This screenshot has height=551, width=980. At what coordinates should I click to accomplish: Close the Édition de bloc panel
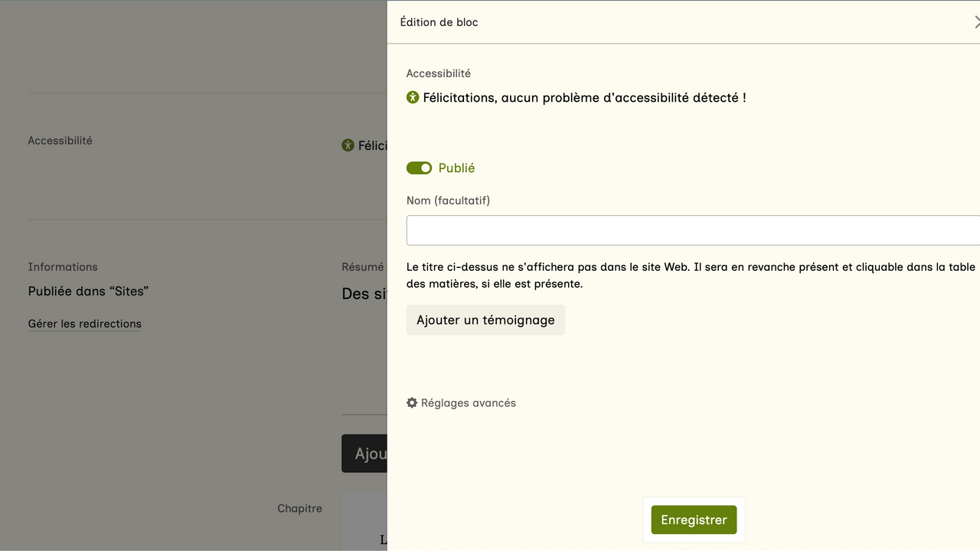click(976, 22)
